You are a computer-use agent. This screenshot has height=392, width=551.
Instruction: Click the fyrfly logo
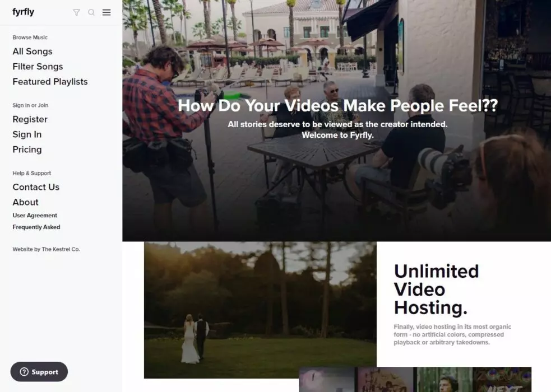click(x=23, y=12)
